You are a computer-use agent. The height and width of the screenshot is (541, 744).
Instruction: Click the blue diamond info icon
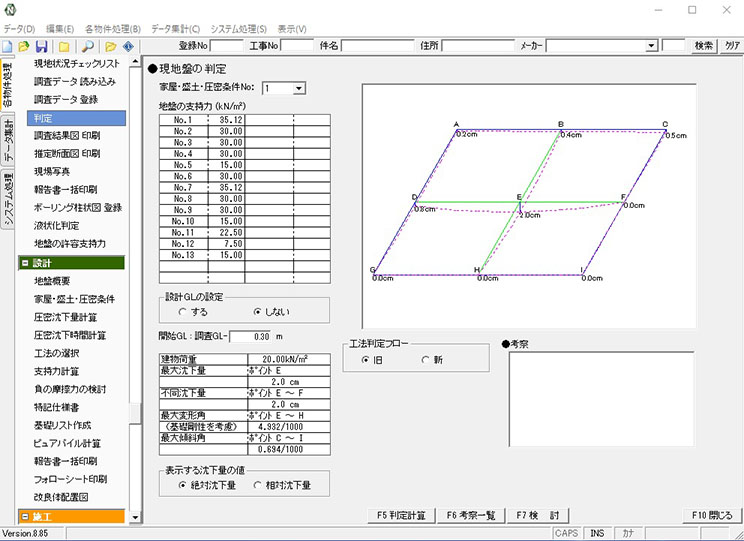[x=129, y=47]
